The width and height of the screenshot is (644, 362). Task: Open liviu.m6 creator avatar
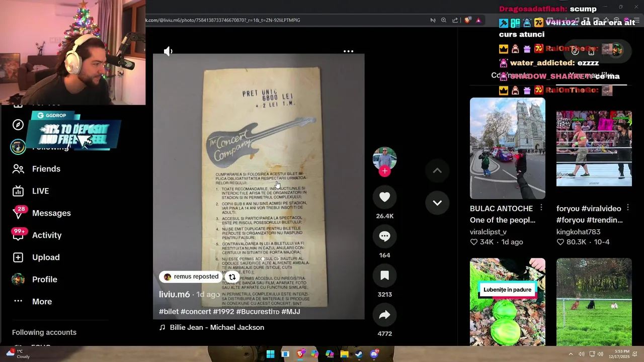coord(384,158)
